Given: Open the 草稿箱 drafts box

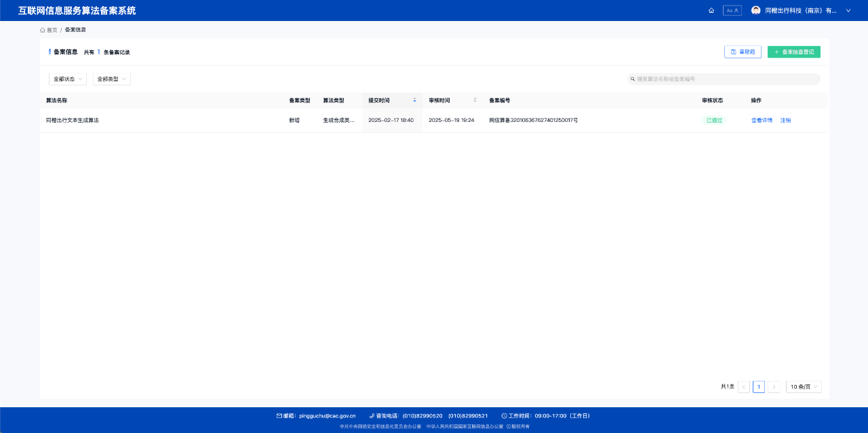Looking at the screenshot, I should click(x=743, y=52).
